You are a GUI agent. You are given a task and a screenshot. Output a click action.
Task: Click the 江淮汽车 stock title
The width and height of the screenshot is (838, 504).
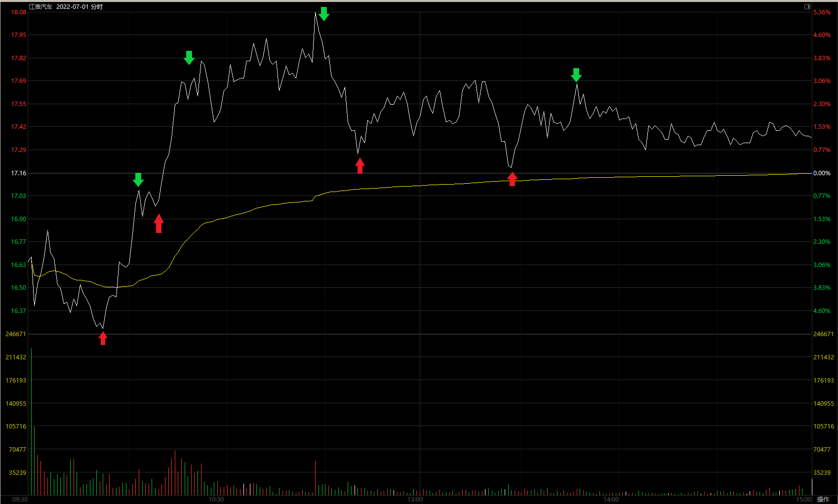(x=40, y=6)
